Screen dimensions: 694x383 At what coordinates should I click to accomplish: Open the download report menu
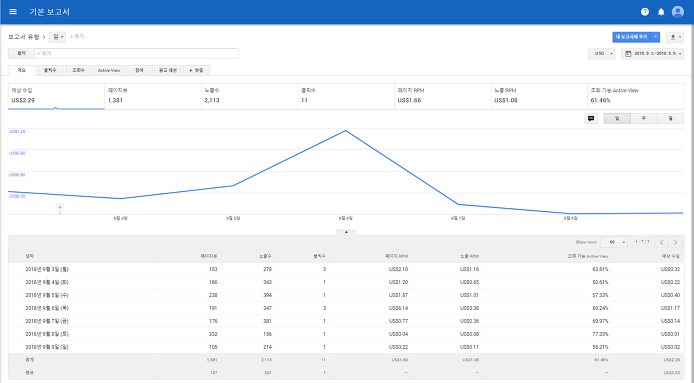[675, 37]
